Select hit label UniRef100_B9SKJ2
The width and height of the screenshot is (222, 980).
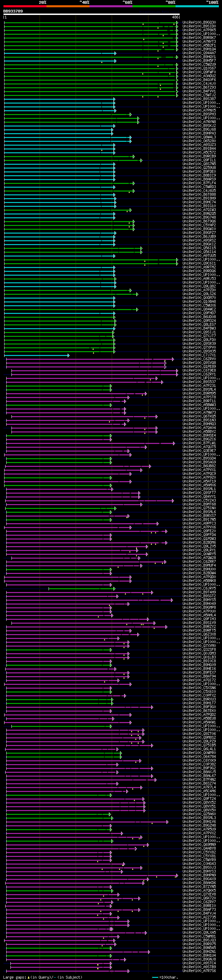pyautogui.click(x=199, y=125)
